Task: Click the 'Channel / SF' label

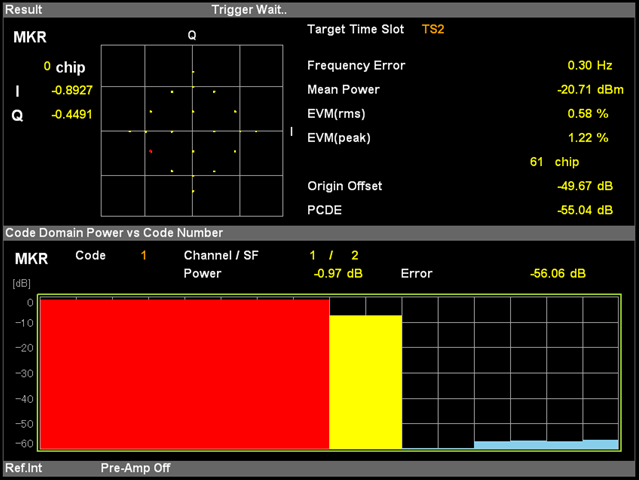Action: 221,255
